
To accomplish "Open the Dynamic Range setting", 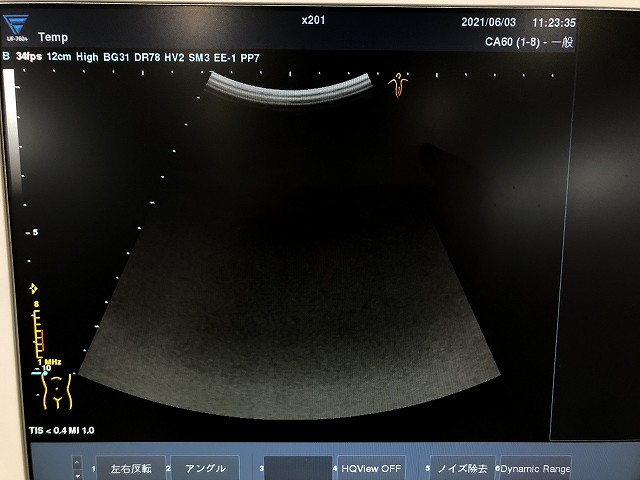I will (x=536, y=468).
